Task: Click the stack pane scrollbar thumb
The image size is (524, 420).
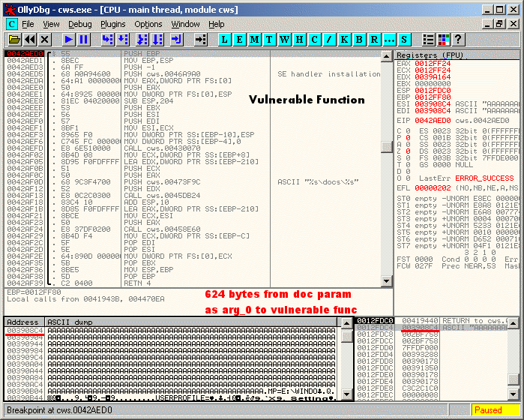Action: click(x=514, y=379)
